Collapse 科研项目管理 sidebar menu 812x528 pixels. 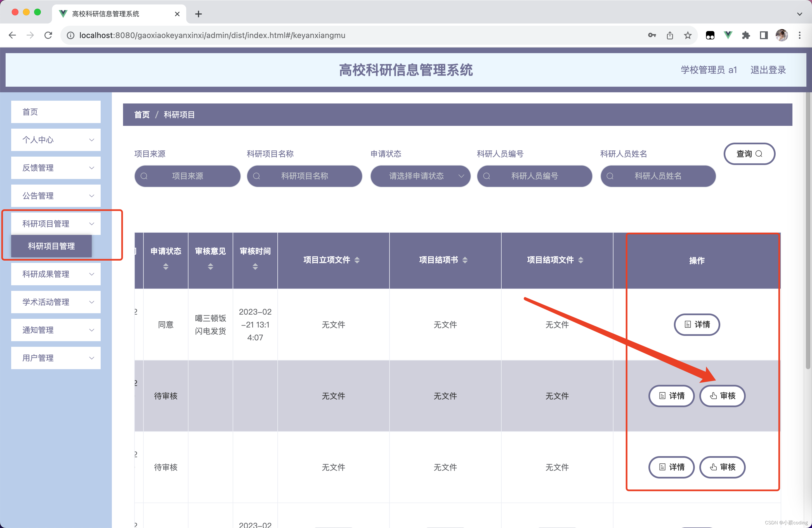[56, 224]
